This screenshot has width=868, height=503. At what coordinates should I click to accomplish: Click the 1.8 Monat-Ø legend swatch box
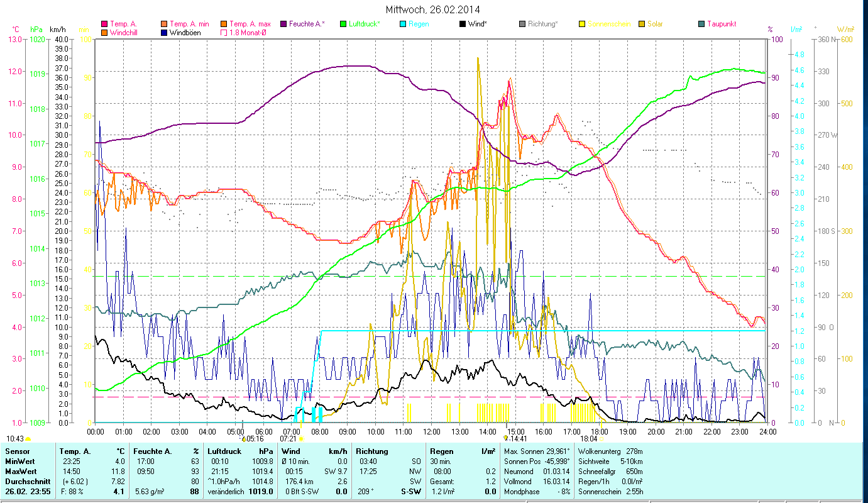[223, 32]
